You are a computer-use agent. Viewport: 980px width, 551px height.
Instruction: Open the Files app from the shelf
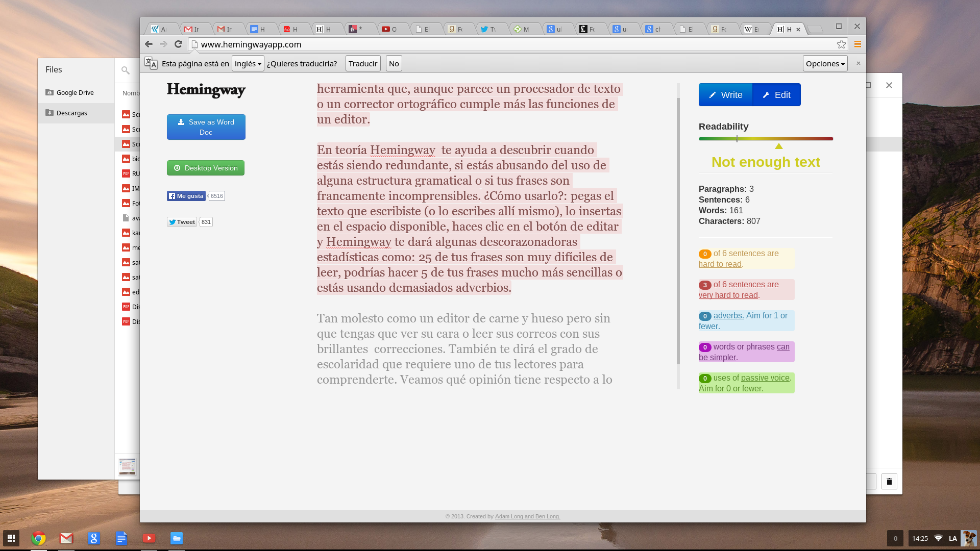177,538
